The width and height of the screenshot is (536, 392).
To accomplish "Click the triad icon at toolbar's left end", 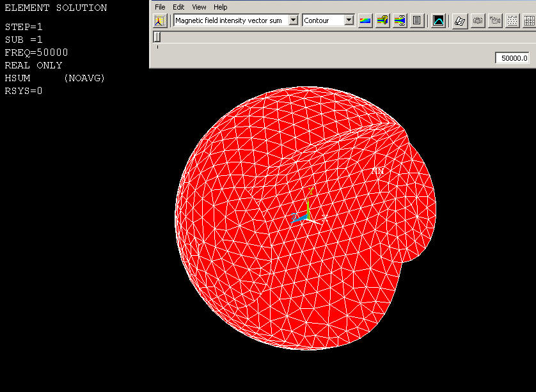I will click(x=160, y=20).
